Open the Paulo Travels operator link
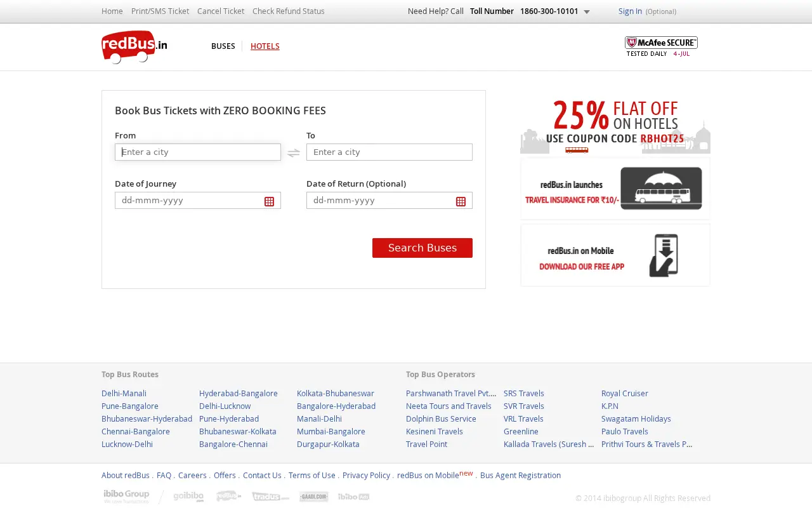This screenshot has width=812, height=508. click(625, 431)
